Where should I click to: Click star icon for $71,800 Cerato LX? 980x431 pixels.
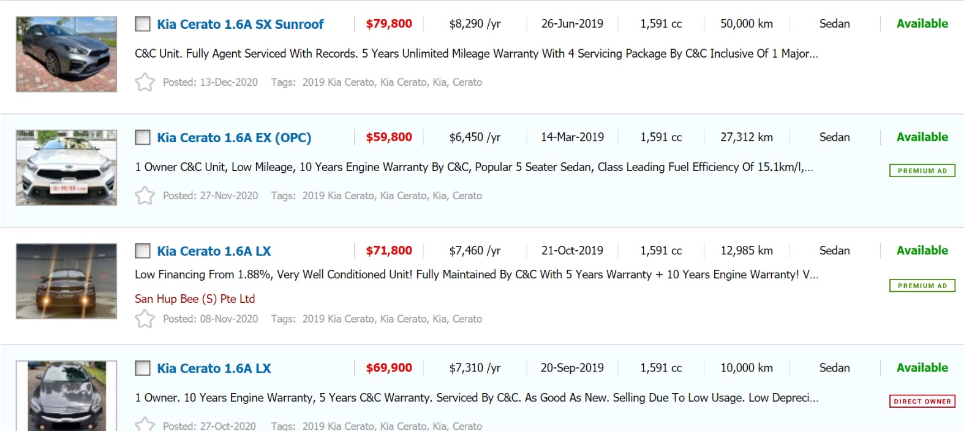coord(145,319)
